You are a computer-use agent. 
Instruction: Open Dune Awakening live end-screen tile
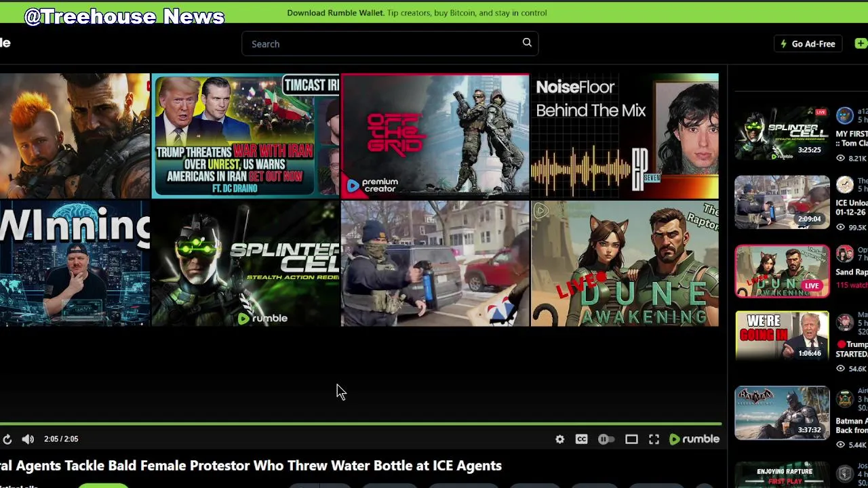click(x=625, y=264)
